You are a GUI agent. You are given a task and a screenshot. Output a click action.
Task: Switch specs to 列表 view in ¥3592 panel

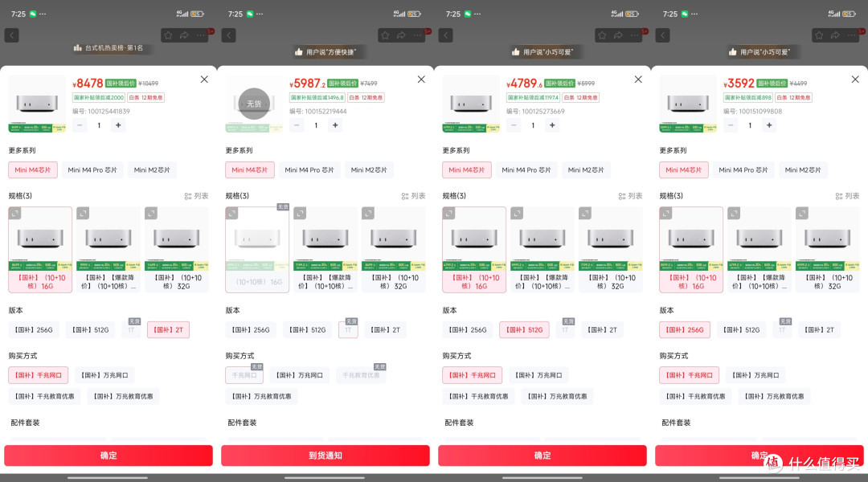click(x=848, y=196)
